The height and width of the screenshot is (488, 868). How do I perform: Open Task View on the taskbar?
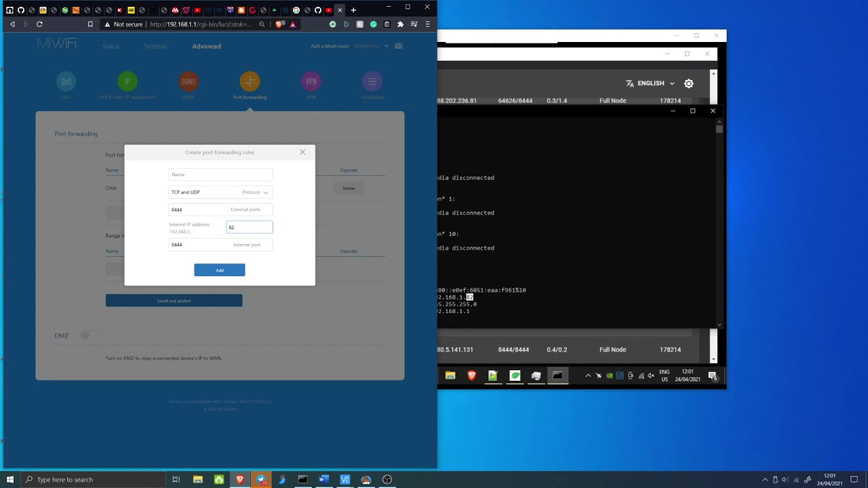coord(176,479)
